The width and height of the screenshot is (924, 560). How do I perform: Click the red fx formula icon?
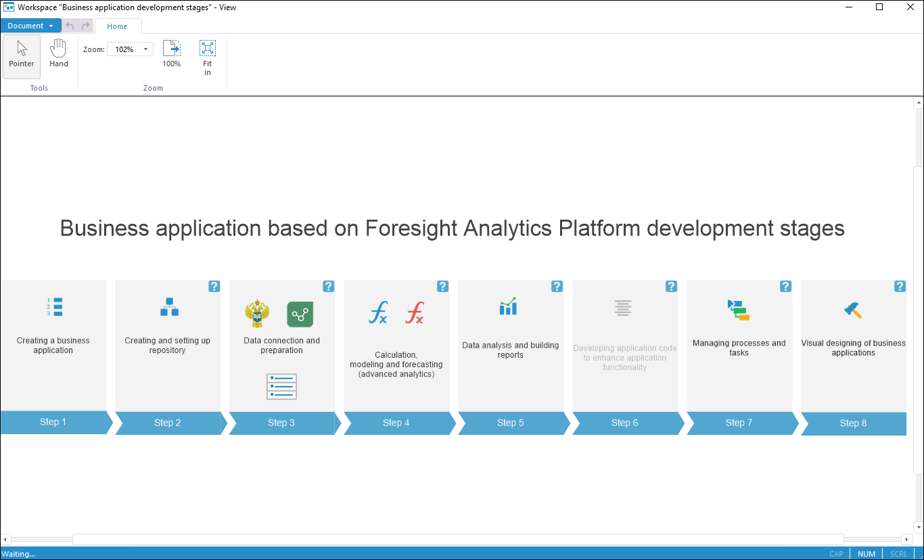(414, 313)
